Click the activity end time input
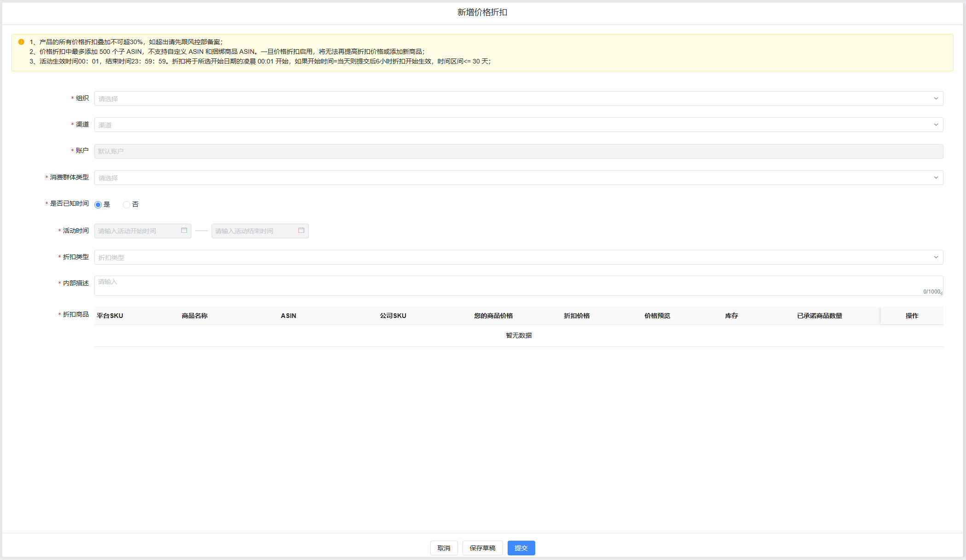 point(255,231)
